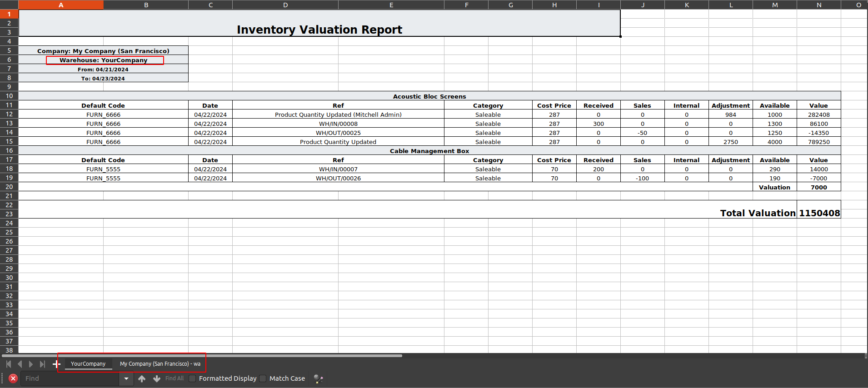Select the value cell 14000
Screen dimensions: 868x388
(819, 169)
